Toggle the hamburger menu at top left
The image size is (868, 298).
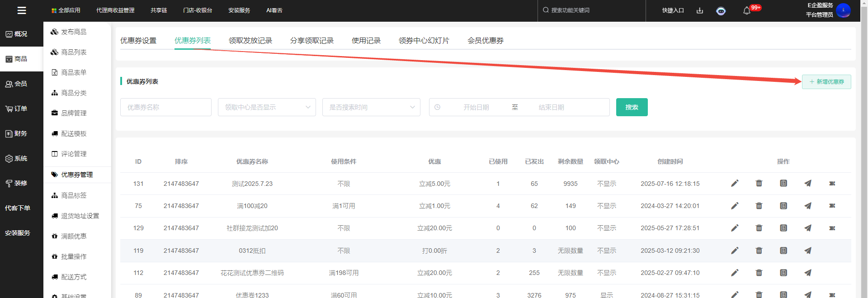[22, 10]
